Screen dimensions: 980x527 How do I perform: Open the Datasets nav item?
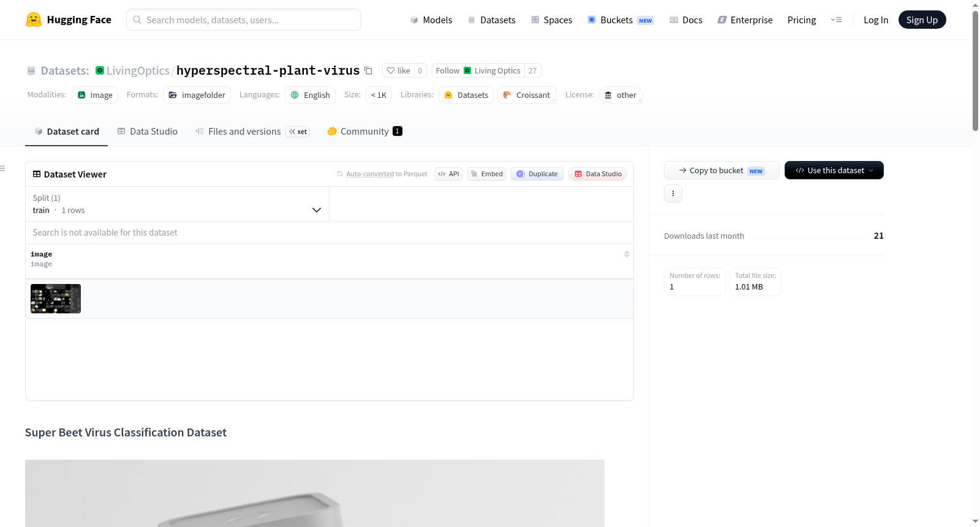[x=491, y=20]
